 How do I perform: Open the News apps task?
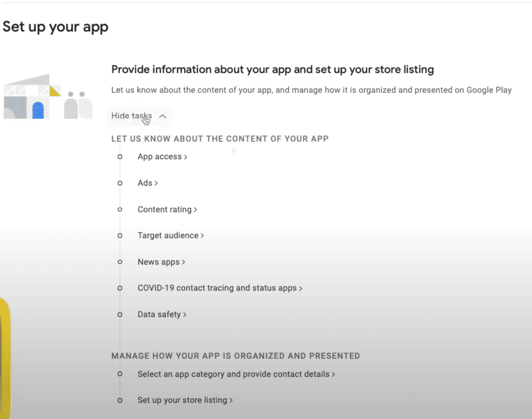[161, 262]
